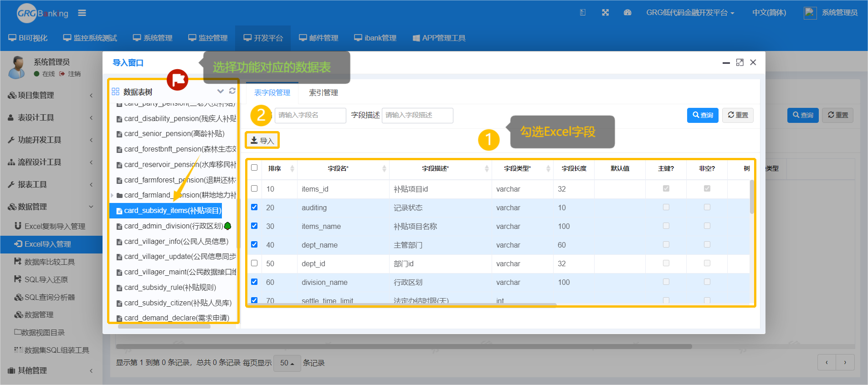Click the 字段名 search input field
868x385 pixels.
tap(310, 115)
